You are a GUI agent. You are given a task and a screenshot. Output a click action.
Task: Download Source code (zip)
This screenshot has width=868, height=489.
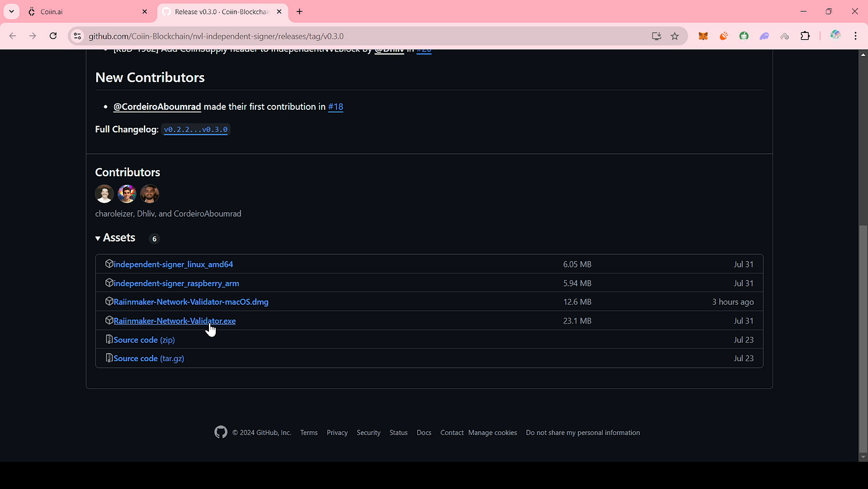coord(144,339)
